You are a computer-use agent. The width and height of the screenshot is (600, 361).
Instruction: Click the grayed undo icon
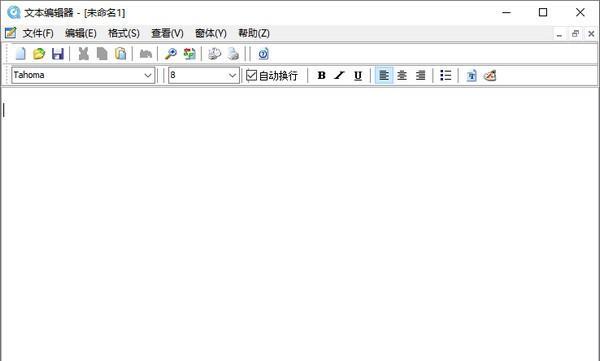145,54
